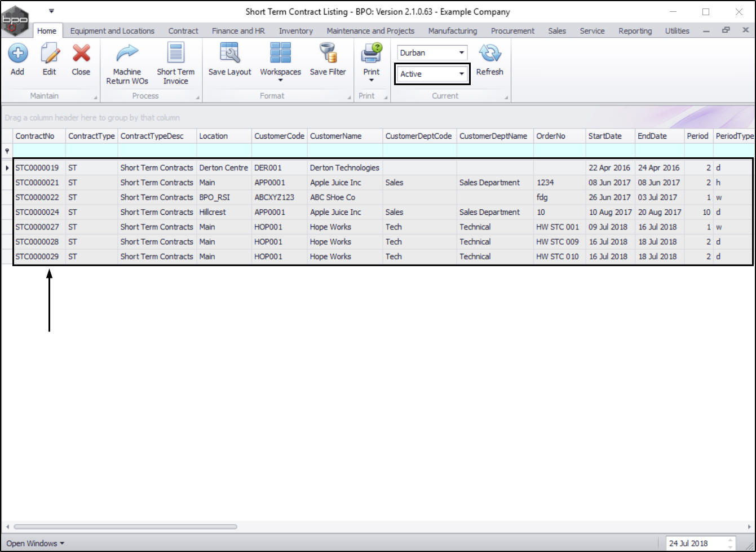The width and height of the screenshot is (756, 552).
Task: Select contract row STC0000029
Action: pos(383,256)
